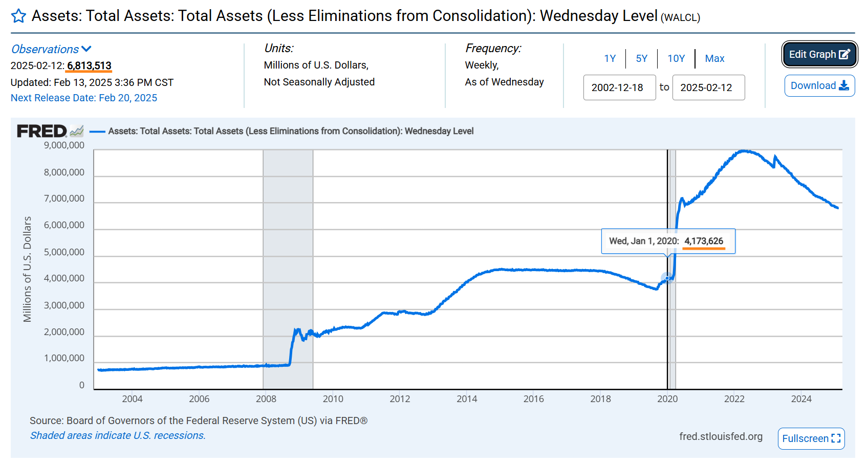This screenshot has height=464, width=868.
Task: Click the fullscreen brackets icon
Action: coord(836,438)
